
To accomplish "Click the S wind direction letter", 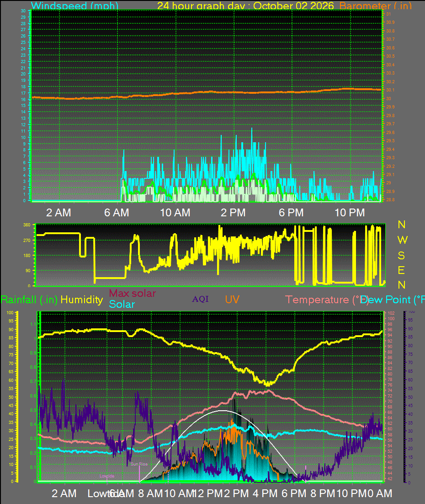I will point(401,256).
